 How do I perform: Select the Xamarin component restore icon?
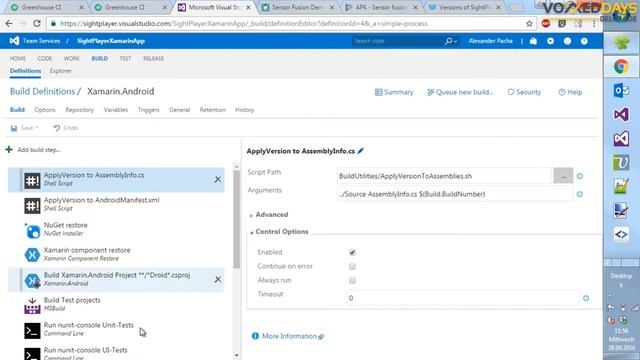[32, 255]
